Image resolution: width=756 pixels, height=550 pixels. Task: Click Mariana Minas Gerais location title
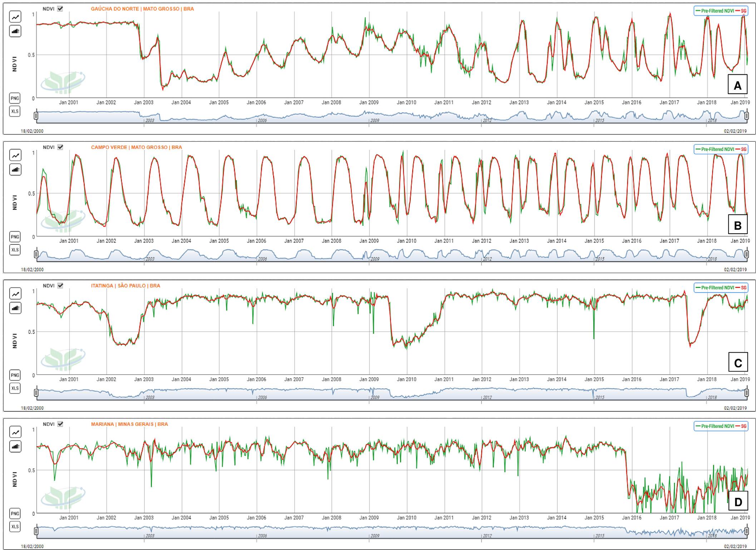(x=129, y=424)
